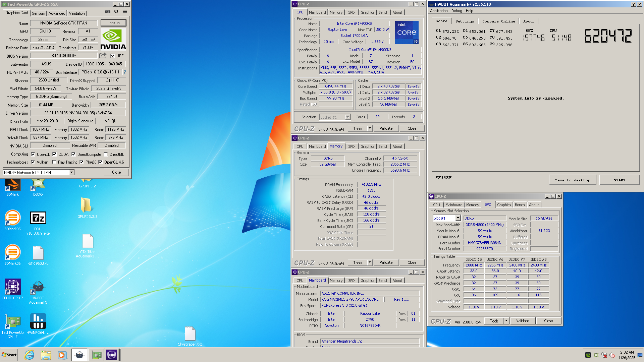The image size is (644, 362).
Task: Click the Show Desktop button in tray
Action: tap(640, 355)
